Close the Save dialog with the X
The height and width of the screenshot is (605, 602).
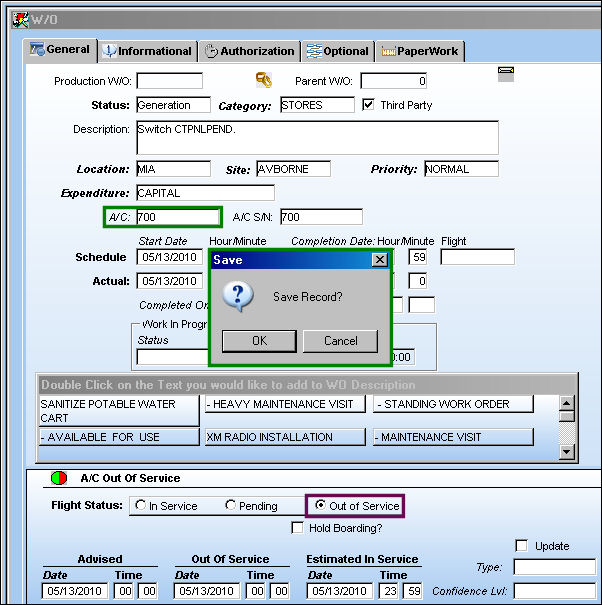[380, 260]
